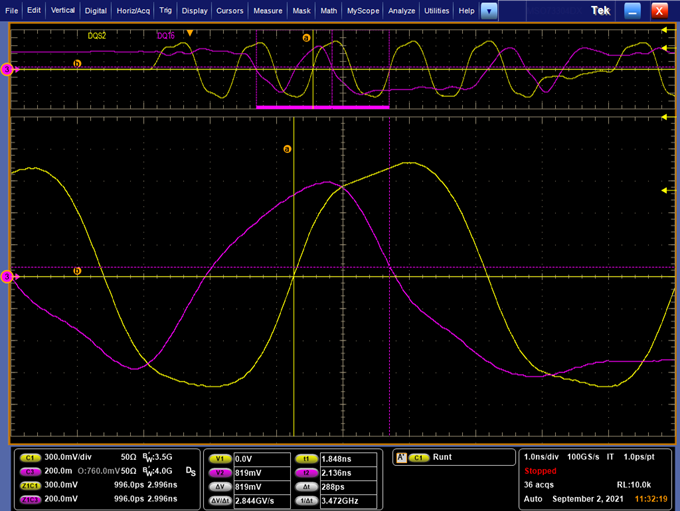Click the red Stopped acquisition status
Image resolution: width=680 pixels, height=511 pixels.
(541, 469)
